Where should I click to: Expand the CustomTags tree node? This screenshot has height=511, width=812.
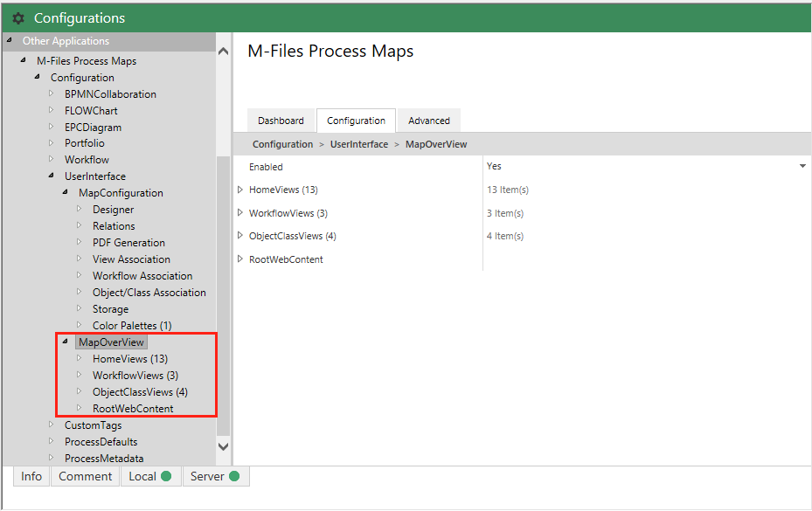click(x=52, y=425)
